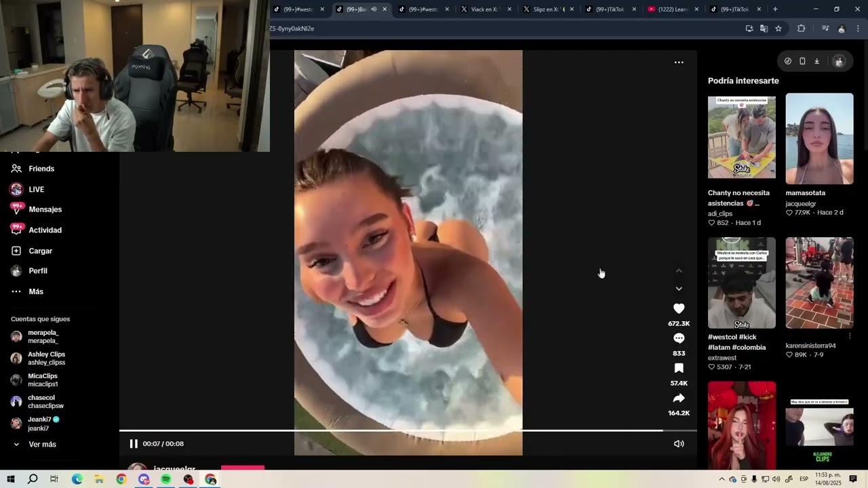Open Chrome extensions puzzle icon

[801, 28]
